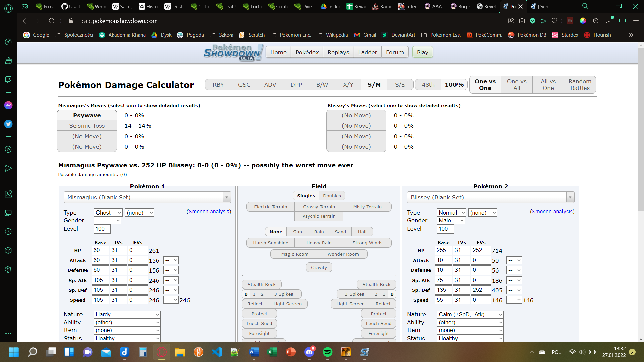The width and height of the screenshot is (644, 362).
Task: Go to the Ladder tab
Action: pos(367,52)
